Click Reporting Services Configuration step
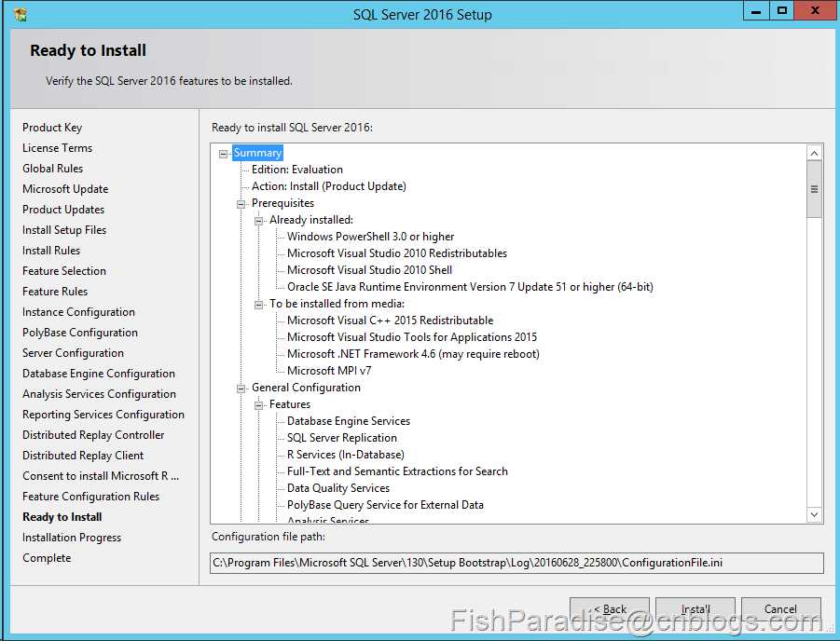The height and width of the screenshot is (641, 840). coord(103,415)
